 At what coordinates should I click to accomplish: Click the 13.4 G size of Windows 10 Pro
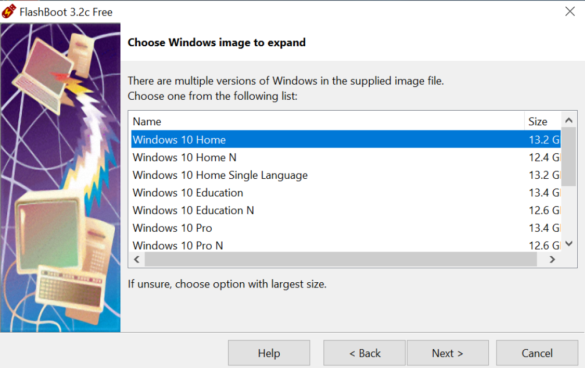544,227
